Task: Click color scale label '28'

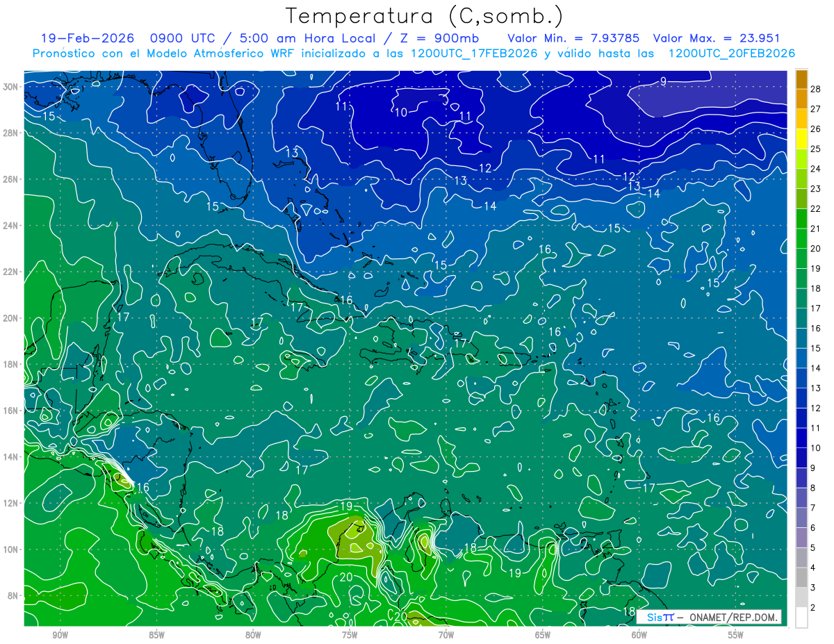Action: pos(816,89)
